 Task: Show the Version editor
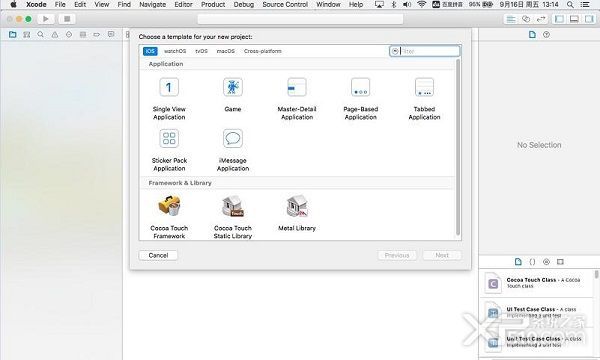pos(541,19)
